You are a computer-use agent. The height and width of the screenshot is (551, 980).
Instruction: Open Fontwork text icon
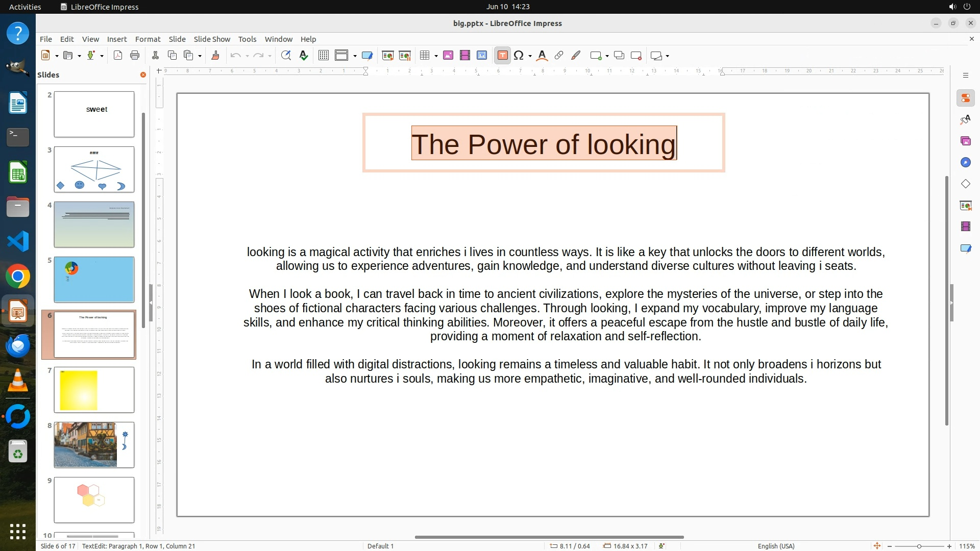tap(542, 56)
